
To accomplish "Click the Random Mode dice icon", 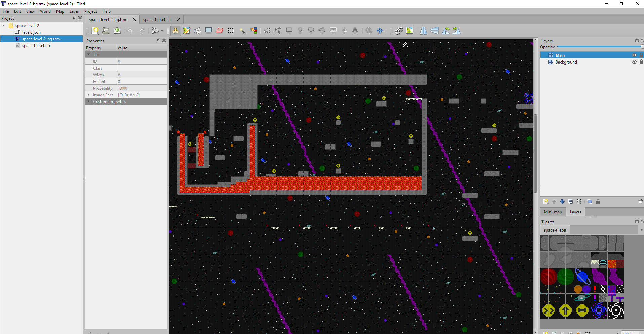I will point(399,31).
